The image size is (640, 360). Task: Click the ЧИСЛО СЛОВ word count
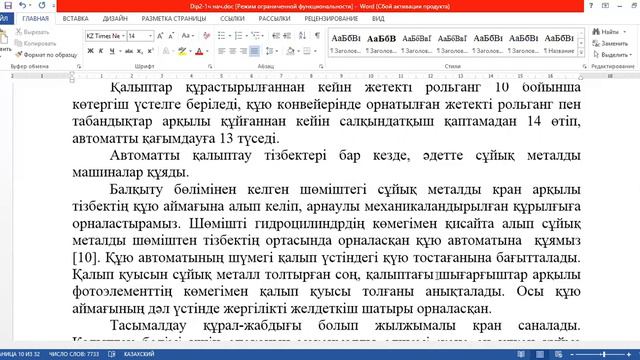tap(74, 354)
